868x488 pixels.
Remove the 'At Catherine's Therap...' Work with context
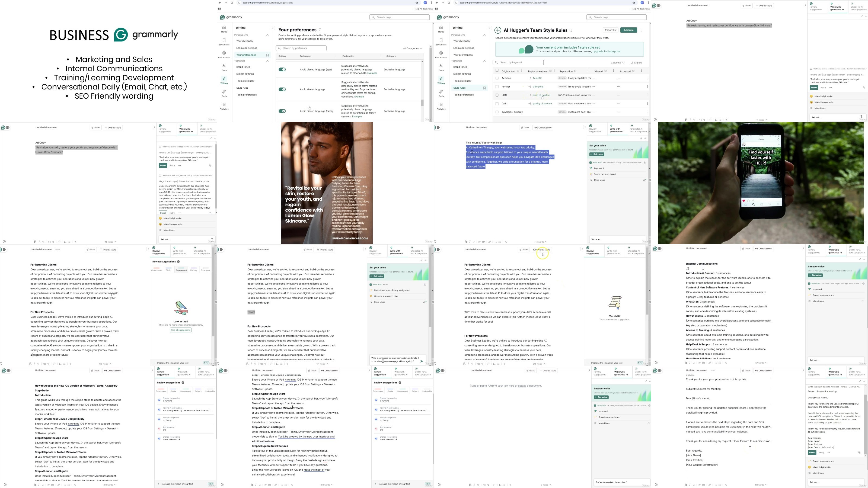(x=644, y=162)
